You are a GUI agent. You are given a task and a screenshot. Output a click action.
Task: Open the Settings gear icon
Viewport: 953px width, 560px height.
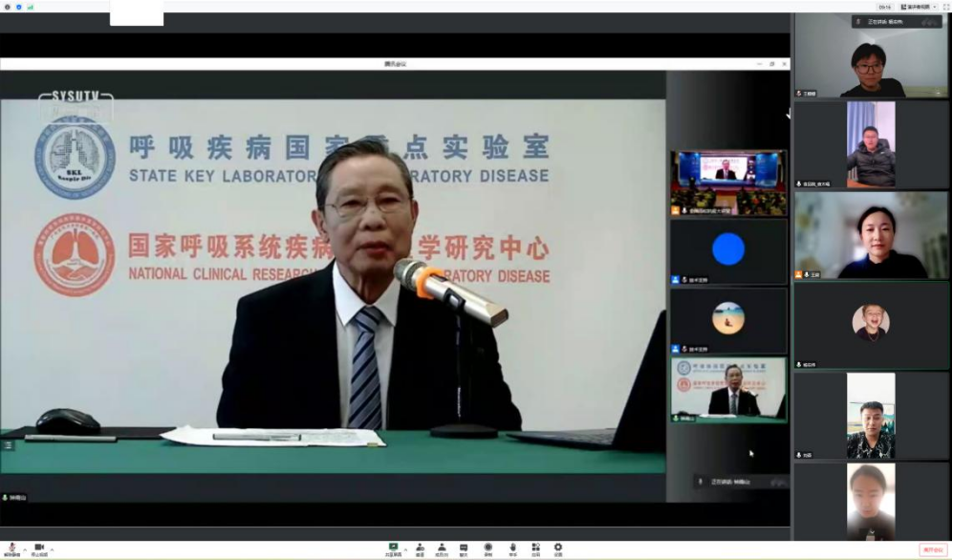coord(558,549)
